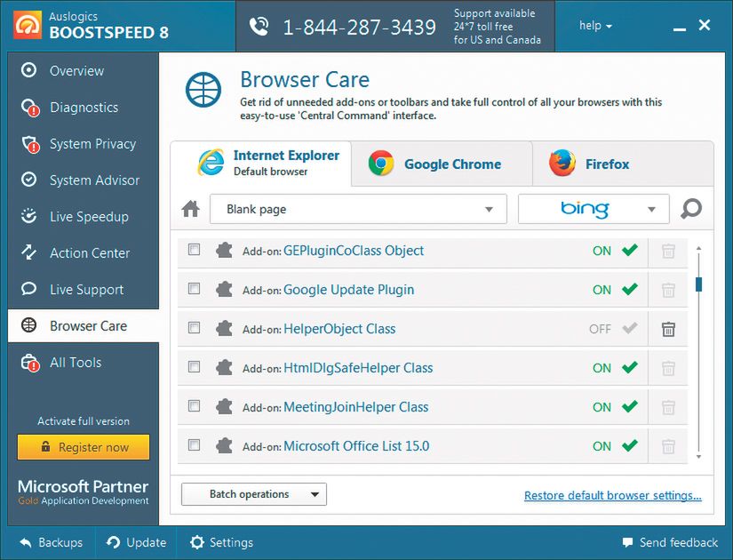Image resolution: width=733 pixels, height=560 pixels.
Task: Switch to the Internet Explorer tab
Action: click(261, 164)
